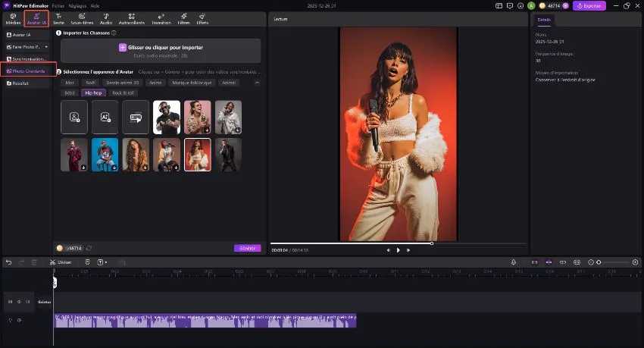Click the play button under preview
This screenshot has height=348, width=644.
[398, 249]
